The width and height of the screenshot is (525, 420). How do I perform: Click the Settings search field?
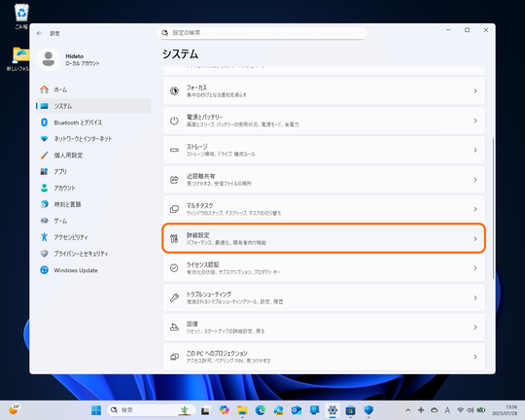pyautogui.click(x=262, y=33)
